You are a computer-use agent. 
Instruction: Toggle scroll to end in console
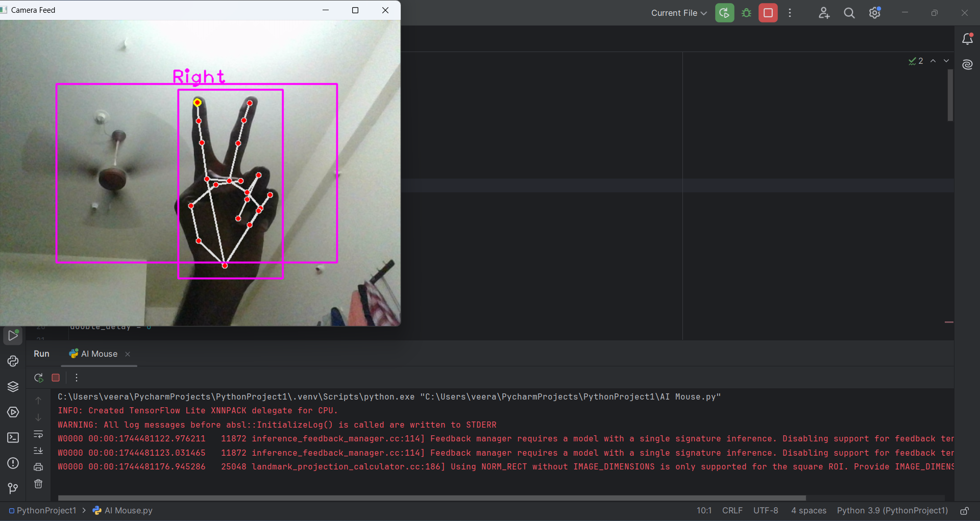tap(38, 451)
